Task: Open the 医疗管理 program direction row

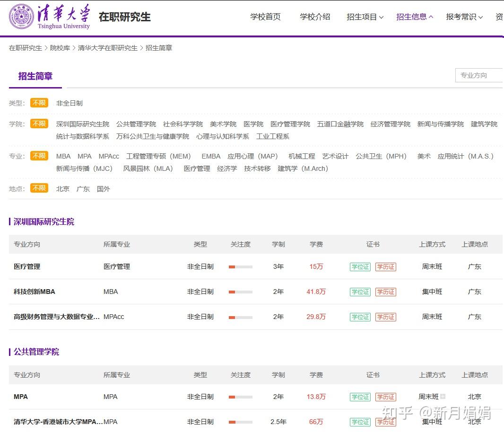Action: [27, 267]
